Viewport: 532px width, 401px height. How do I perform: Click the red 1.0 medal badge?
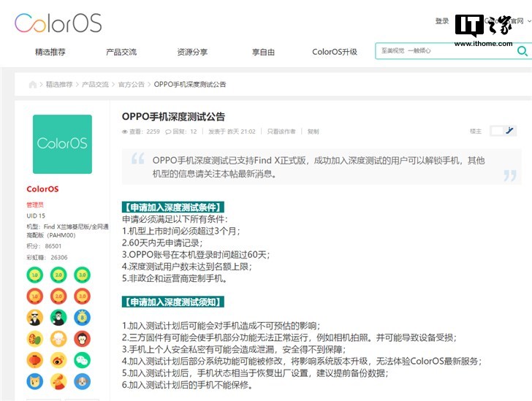tap(35, 296)
